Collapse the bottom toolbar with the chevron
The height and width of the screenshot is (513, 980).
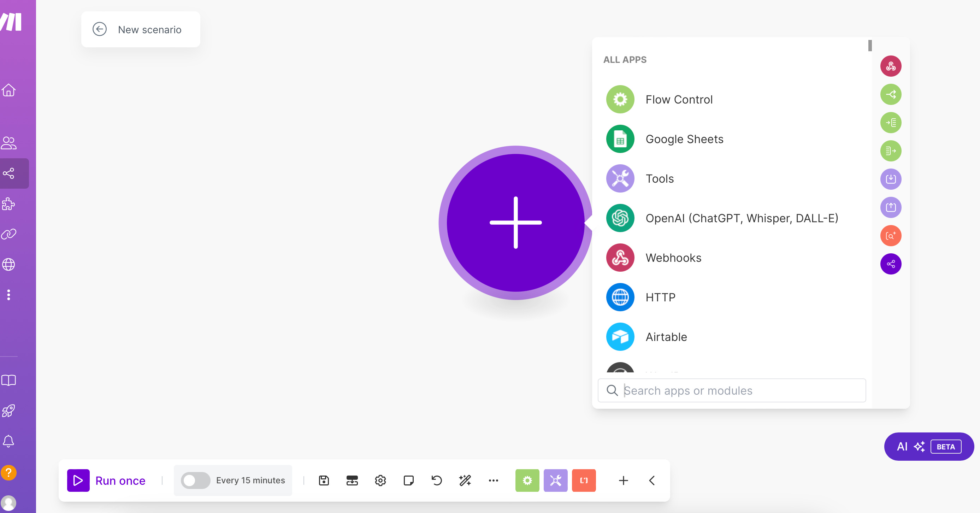click(x=652, y=480)
